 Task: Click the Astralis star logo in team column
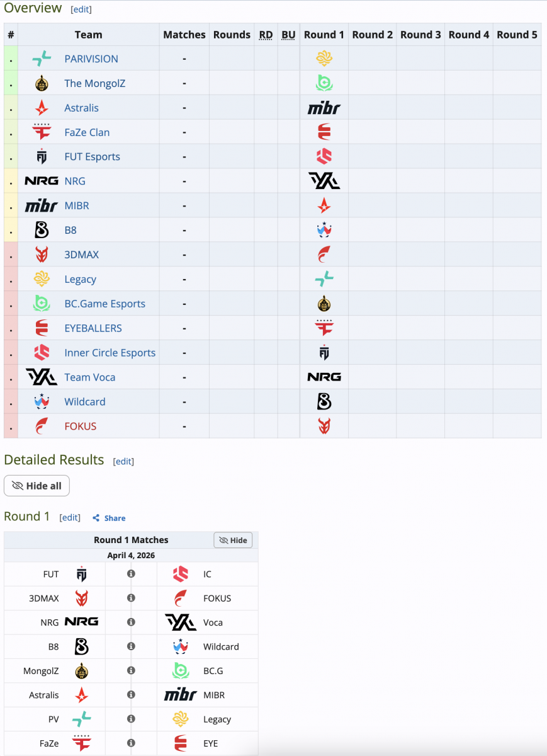(42, 108)
